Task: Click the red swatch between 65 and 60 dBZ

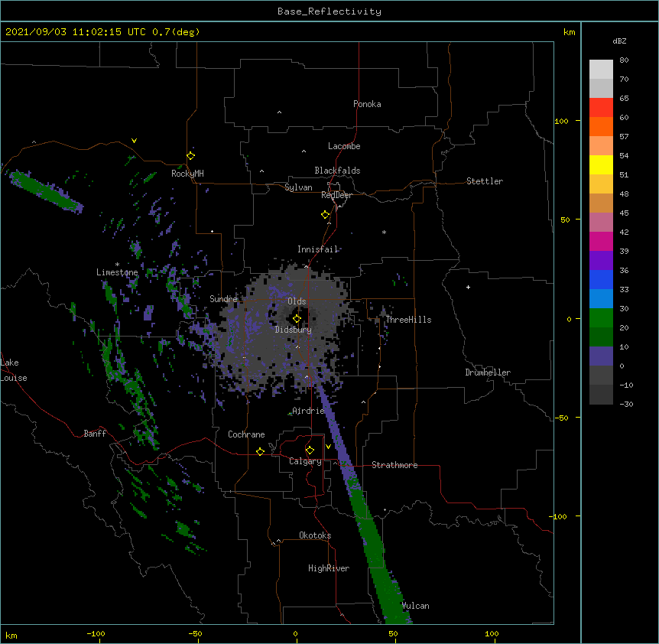Action: (601, 107)
